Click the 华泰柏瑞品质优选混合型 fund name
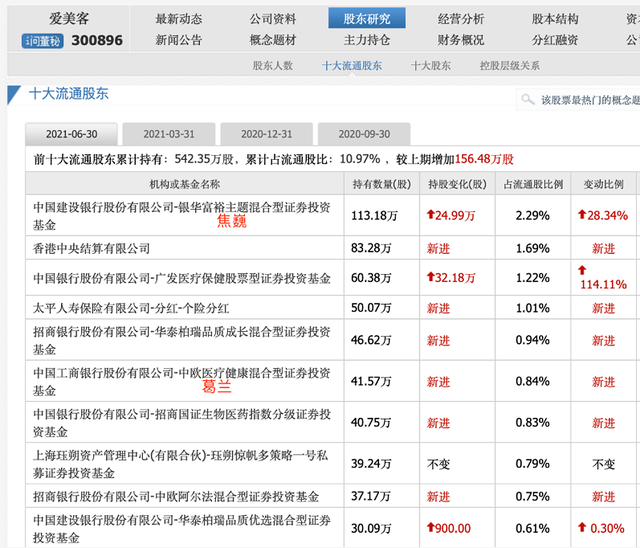 182,529
